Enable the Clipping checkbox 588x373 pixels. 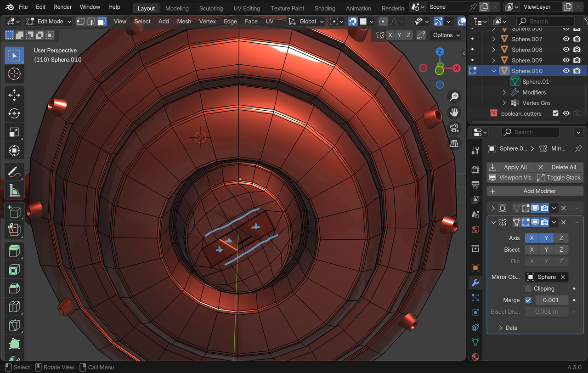528,288
